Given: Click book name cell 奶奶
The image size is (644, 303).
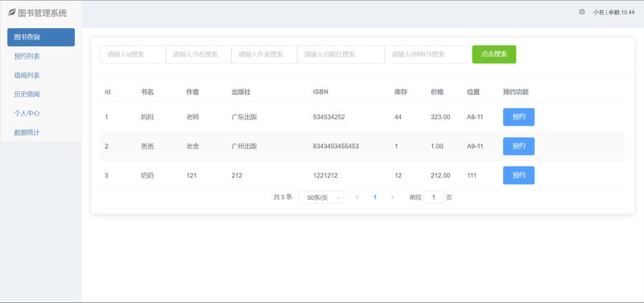Looking at the screenshot, I should (x=147, y=176).
